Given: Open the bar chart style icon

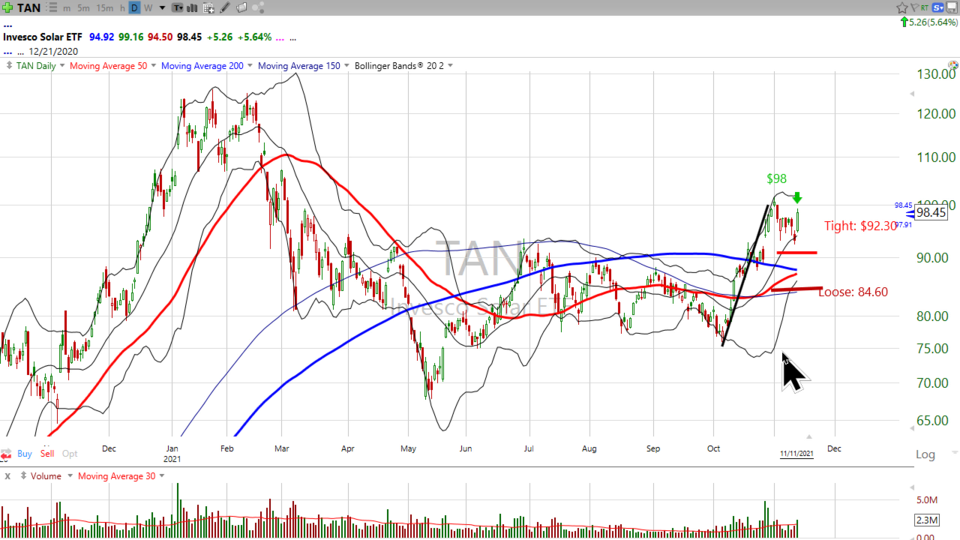Looking at the screenshot, I should tap(192, 8).
